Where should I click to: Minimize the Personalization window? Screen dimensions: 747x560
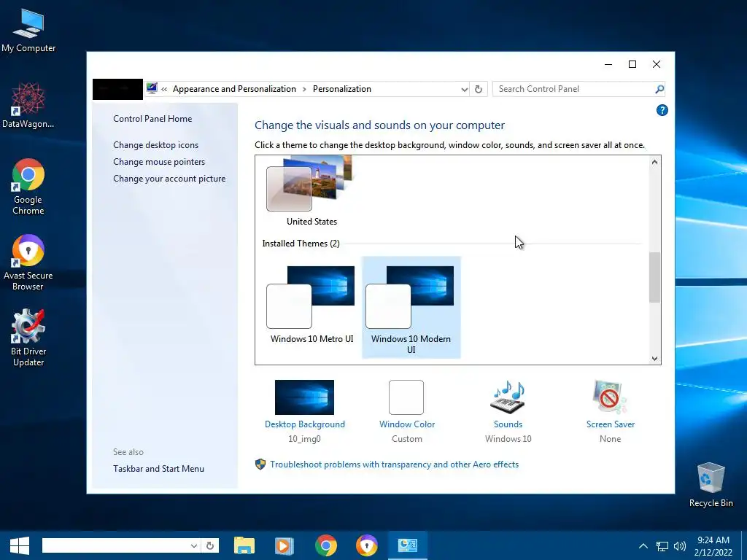(x=608, y=64)
